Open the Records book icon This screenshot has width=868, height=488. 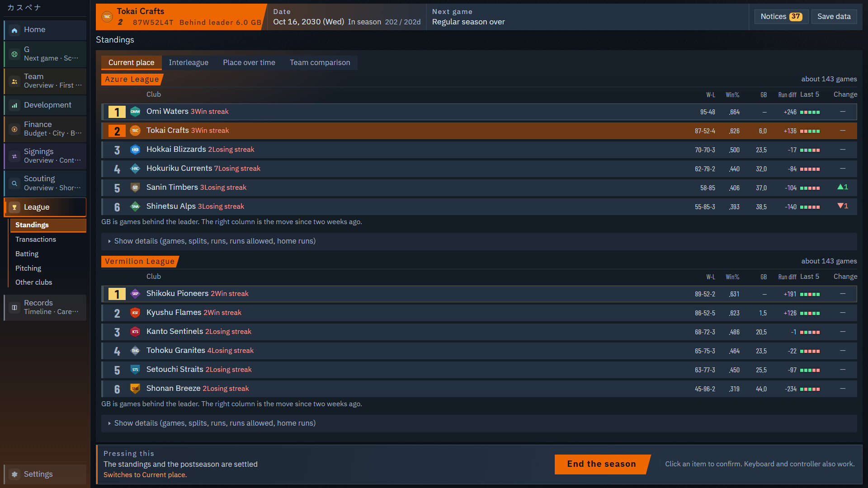point(14,308)
